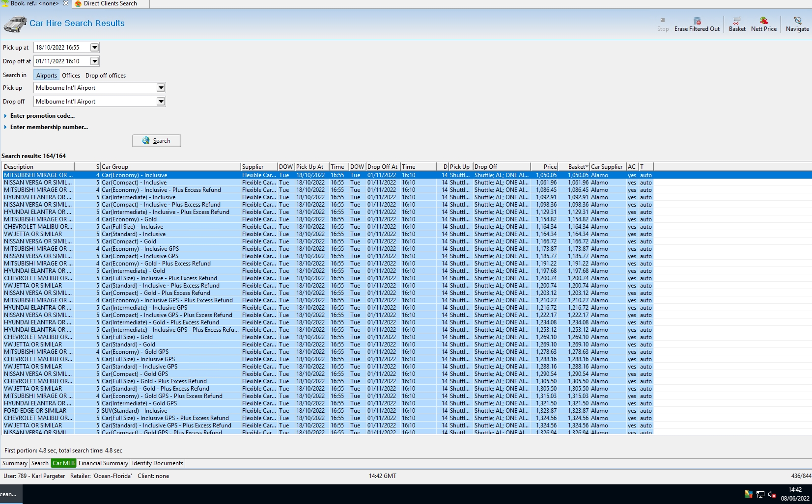This screenshot has height=504, width=812.
Task: Sort by the Car Group column header
Action: [x=170, y=167]
